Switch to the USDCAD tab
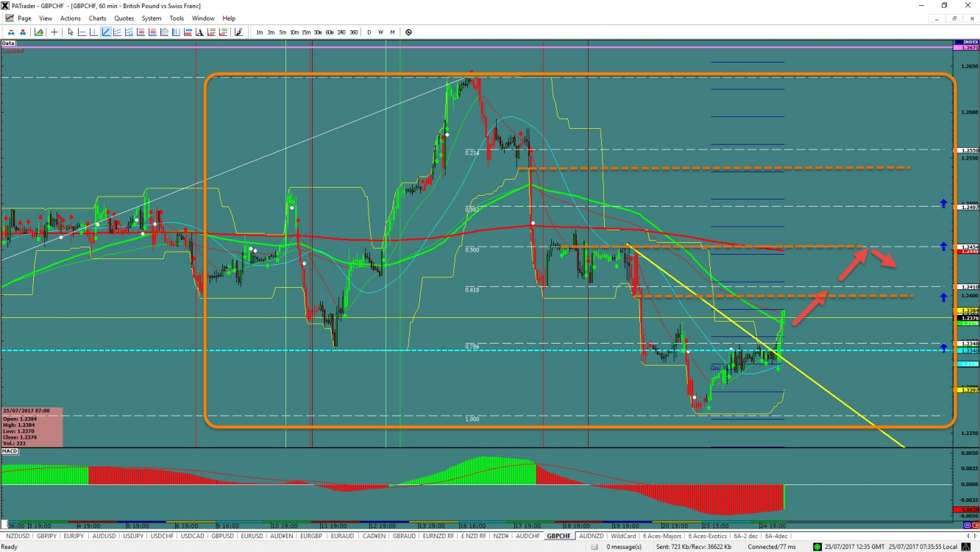Screen dimensions: 980x552 [x=192, y=536]
